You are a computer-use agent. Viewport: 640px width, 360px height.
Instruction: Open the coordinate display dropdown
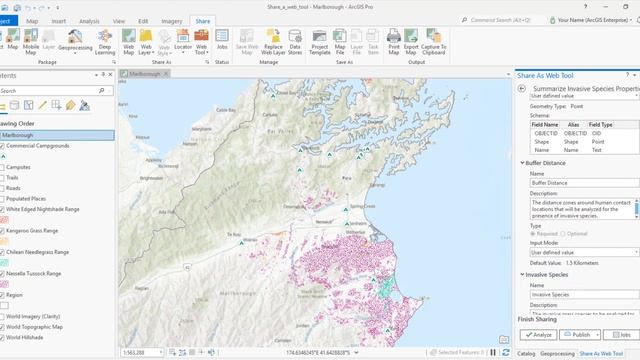[x=356, y=353]
